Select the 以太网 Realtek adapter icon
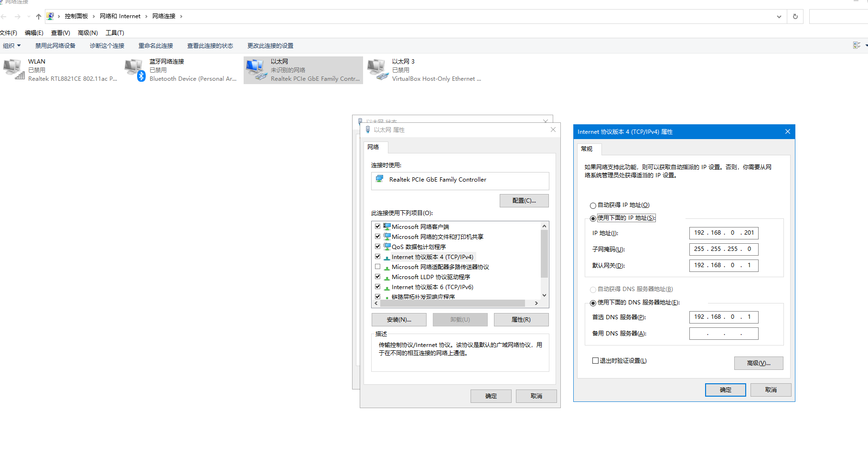This screenshot has height=465, width=868. pyautogui.click(x=256, y=70)
